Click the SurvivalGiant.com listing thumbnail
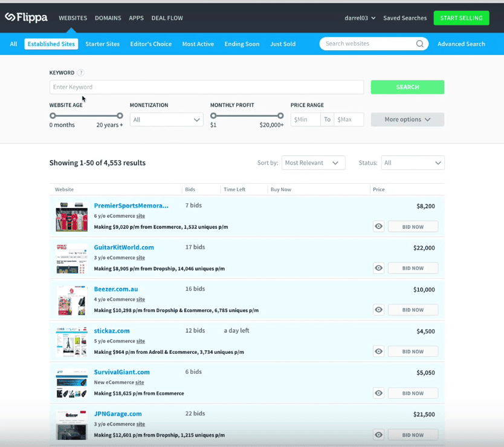The image size is (504, 447). (71, 383)
